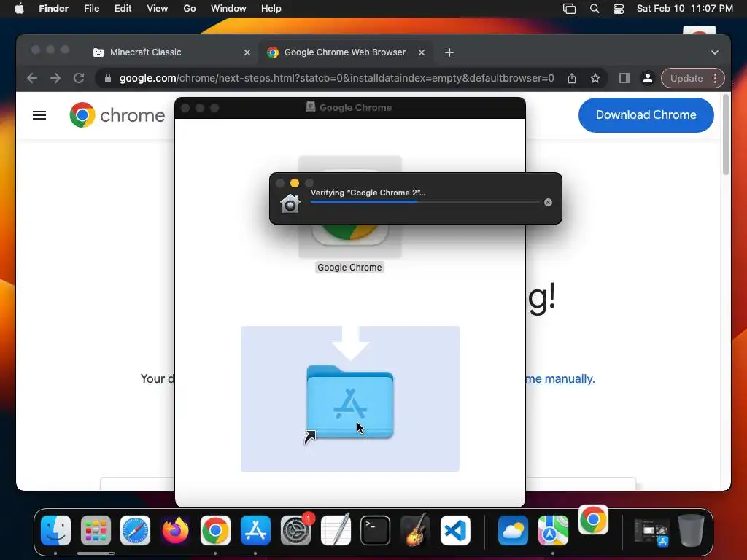
Task: Open the Edit menu
Action: 123,9
